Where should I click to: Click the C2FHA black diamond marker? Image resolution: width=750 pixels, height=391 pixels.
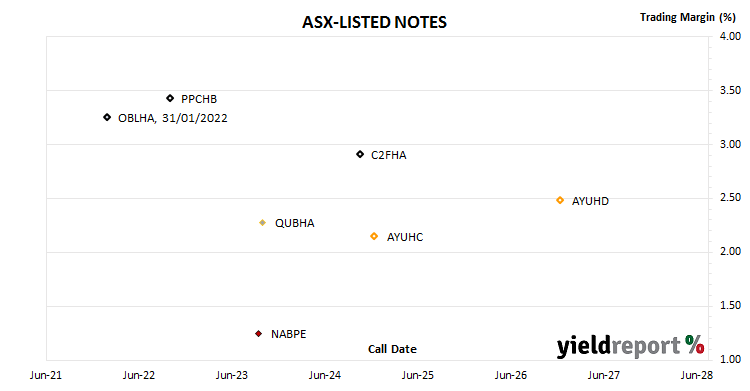coord(360,154)
